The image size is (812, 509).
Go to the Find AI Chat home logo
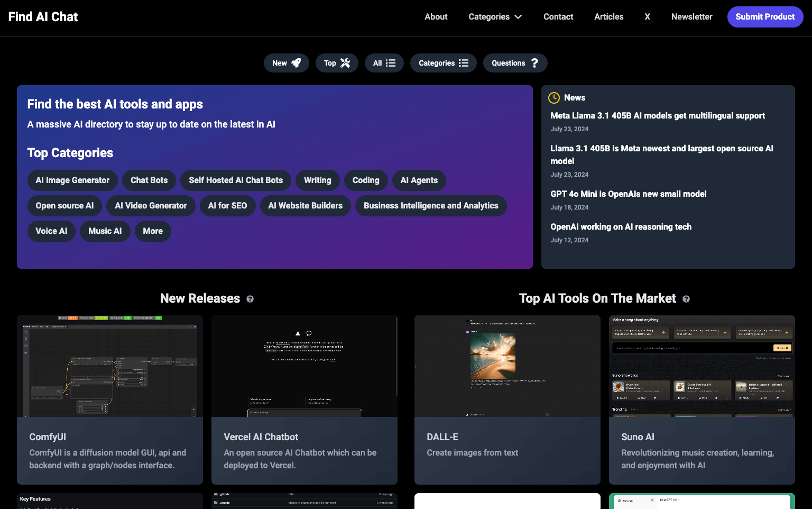(43, 17)
